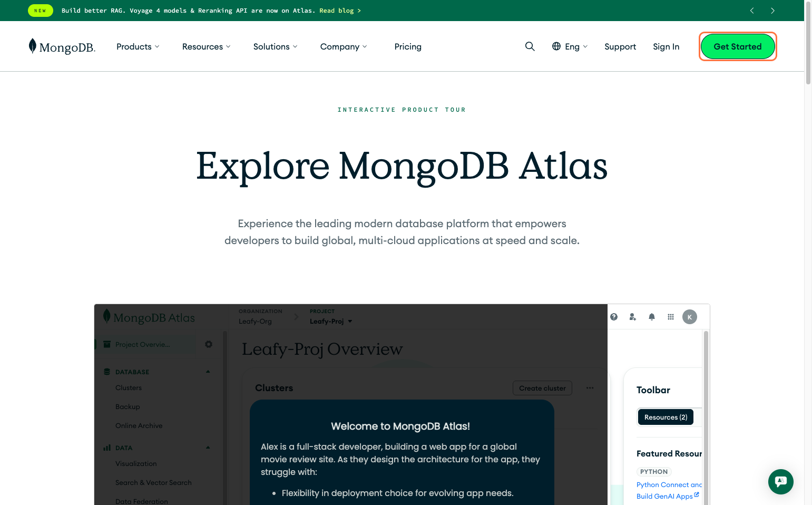The image size is (812, 505).
Task: Click the invite user icon in Atlas
Action: coord(633,317)
